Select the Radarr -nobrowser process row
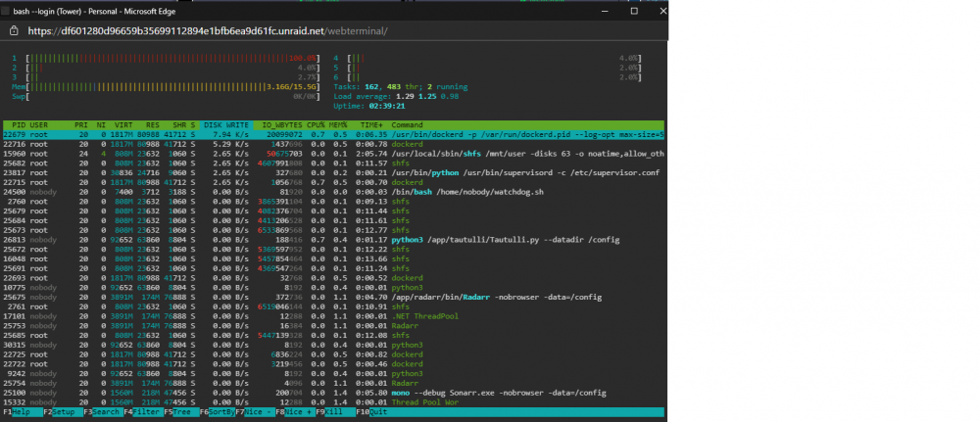The image size is (980, 422). click(x=333, y=297)
